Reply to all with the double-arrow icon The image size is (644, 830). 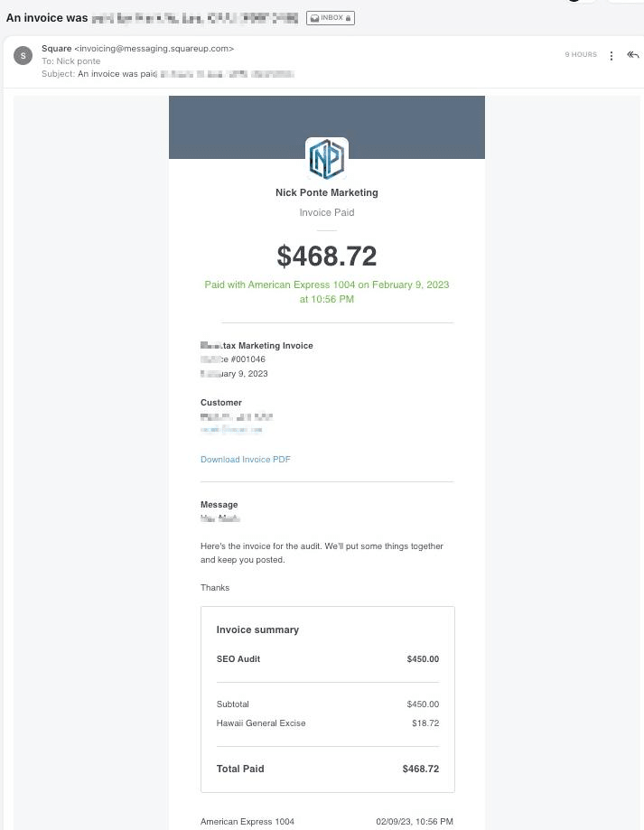pos(633,54)
